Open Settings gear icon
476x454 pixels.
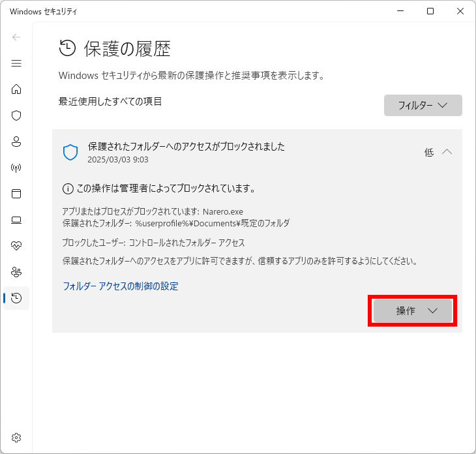[16, 438]
